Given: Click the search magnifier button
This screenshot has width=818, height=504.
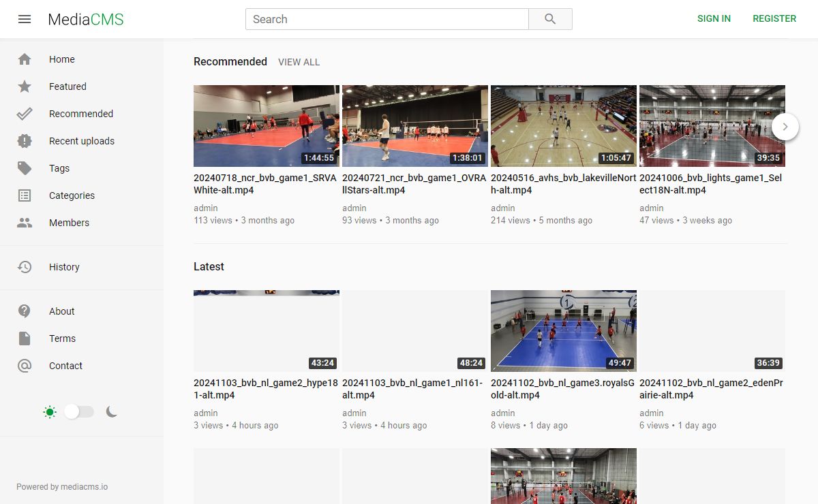Looking at the screenshot, I should pos(550,19).
